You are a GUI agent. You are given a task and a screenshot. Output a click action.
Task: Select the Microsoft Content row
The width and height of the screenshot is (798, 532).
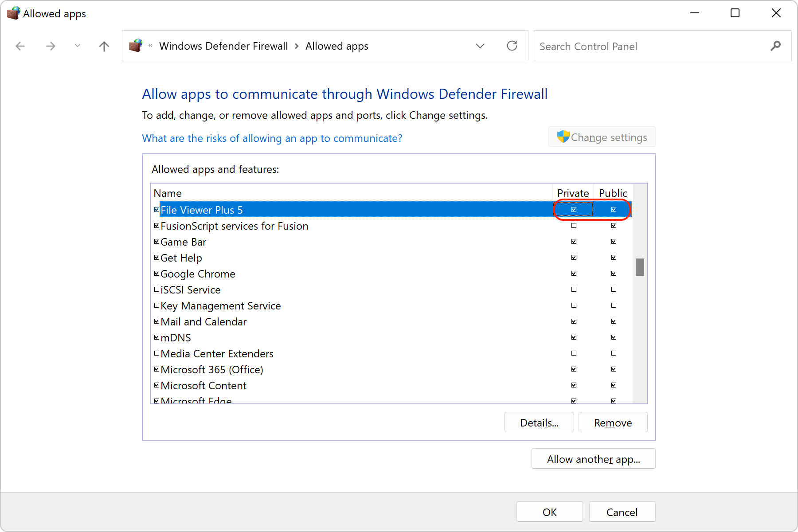pos(391,386)
